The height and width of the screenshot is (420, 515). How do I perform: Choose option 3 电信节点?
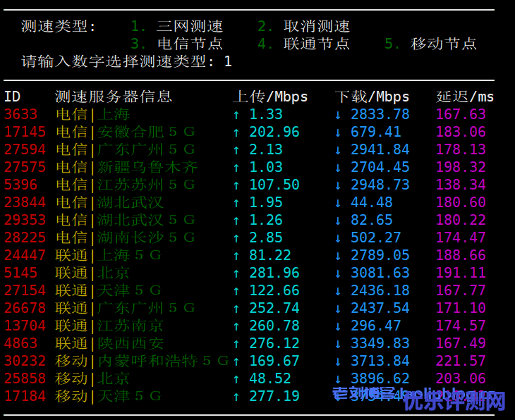pos(177,44)
